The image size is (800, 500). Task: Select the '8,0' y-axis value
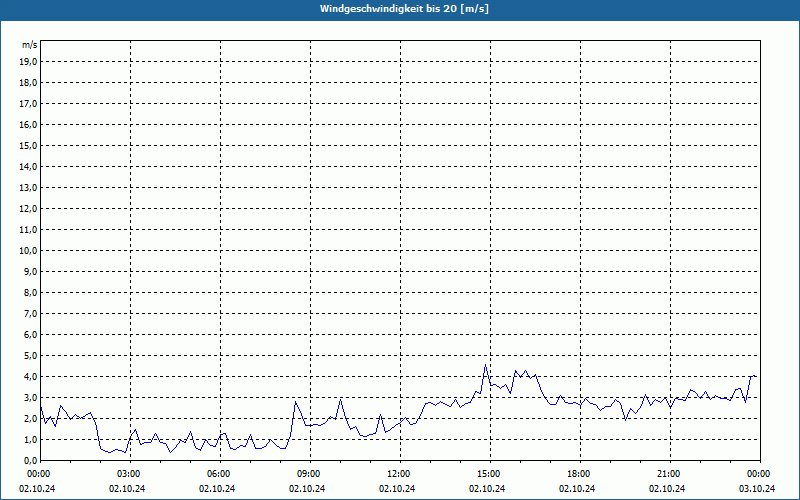tap(30, 292)
